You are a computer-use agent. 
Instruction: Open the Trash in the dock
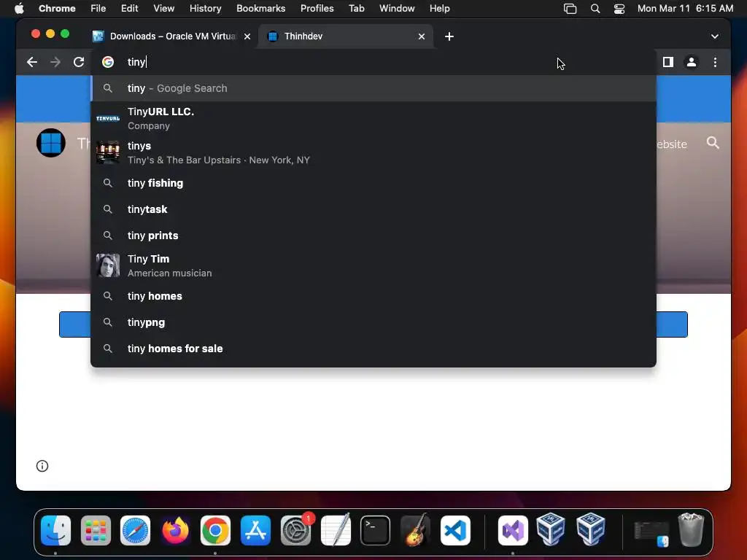pyautogui.click(x=691, y=529)
